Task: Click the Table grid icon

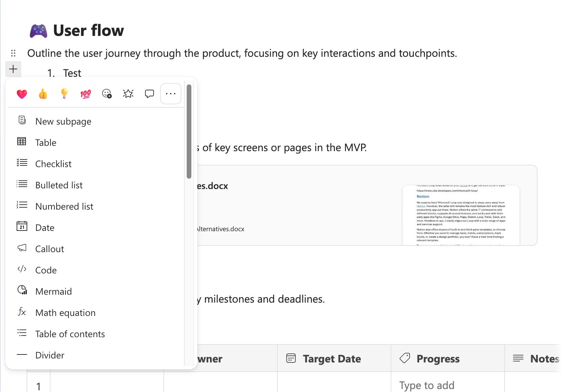Action: (22, 142)
